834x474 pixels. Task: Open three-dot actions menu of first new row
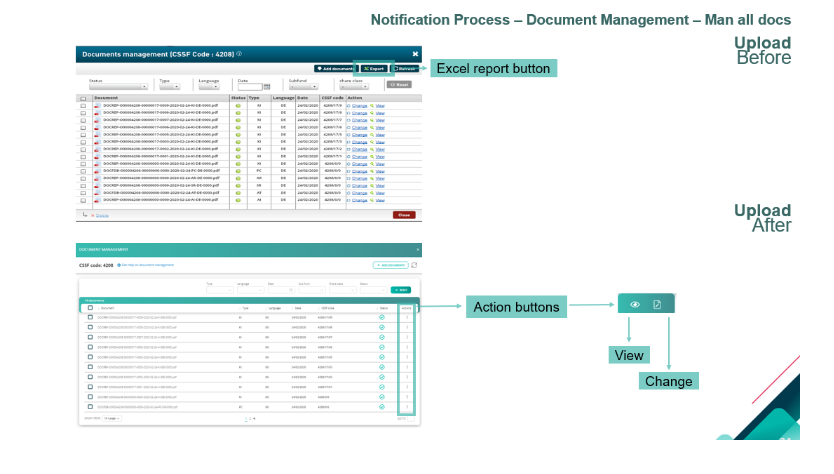[407, 318]
